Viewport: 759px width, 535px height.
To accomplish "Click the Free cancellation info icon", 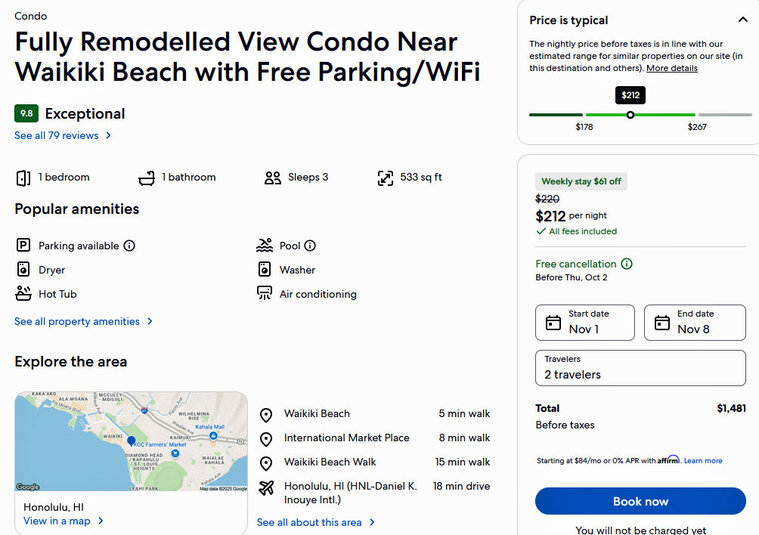I will pyautogui.click(x=626, y=264).
